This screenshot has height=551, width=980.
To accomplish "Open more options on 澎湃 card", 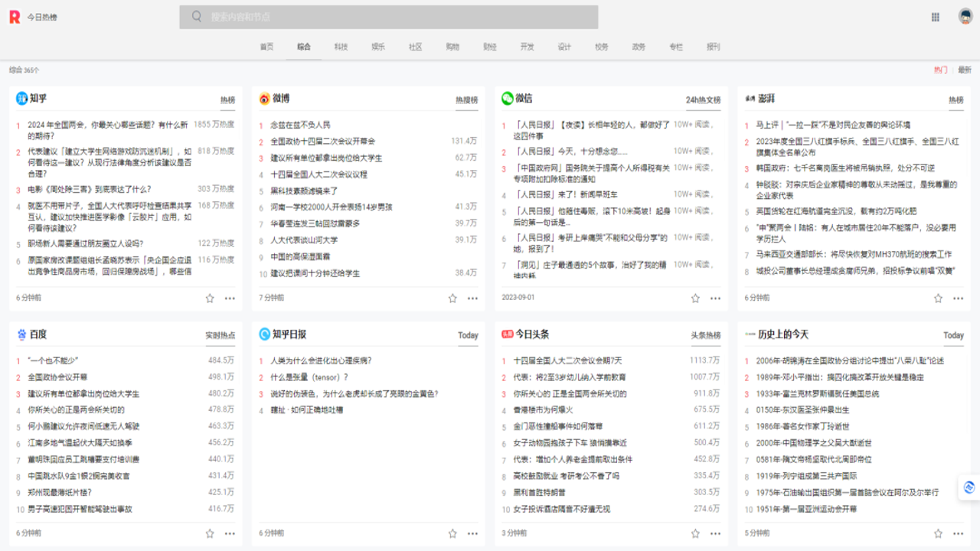I will tap(958, 298).
